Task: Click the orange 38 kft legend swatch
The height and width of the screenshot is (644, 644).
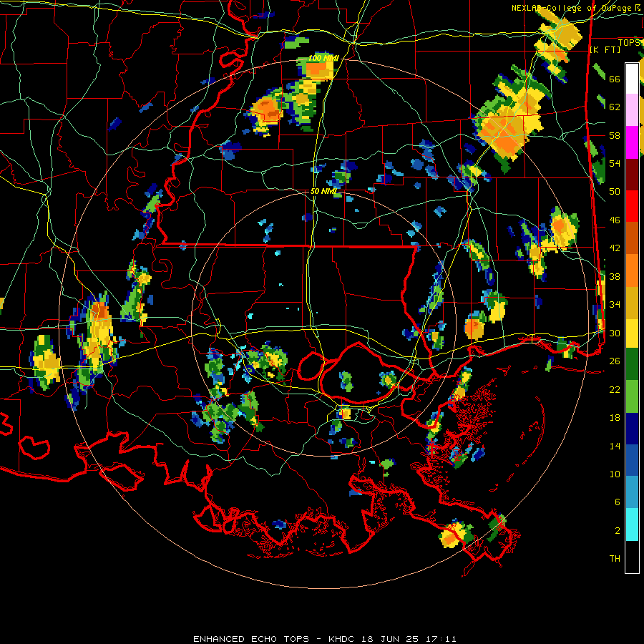Action: 632,270
